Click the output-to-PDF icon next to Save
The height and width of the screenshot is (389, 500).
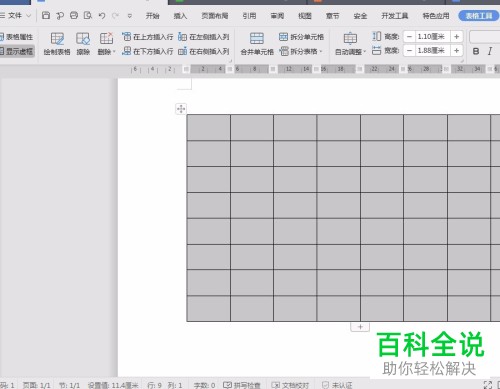60,15
